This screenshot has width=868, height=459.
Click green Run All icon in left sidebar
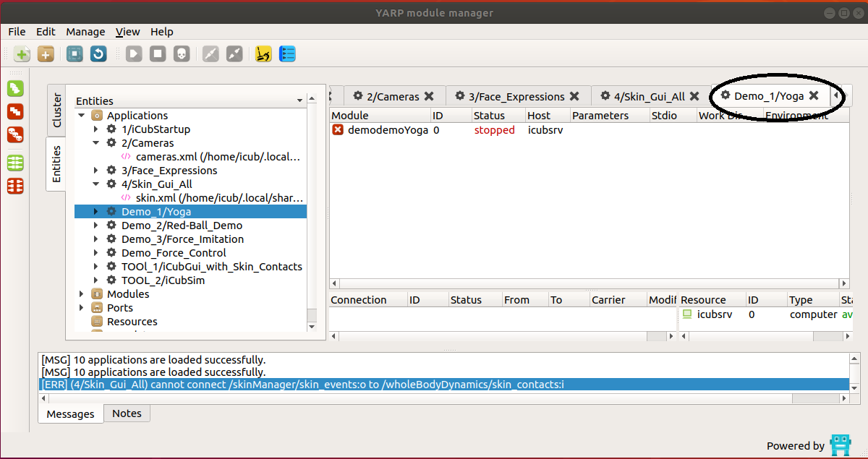[x=15, y=89]
